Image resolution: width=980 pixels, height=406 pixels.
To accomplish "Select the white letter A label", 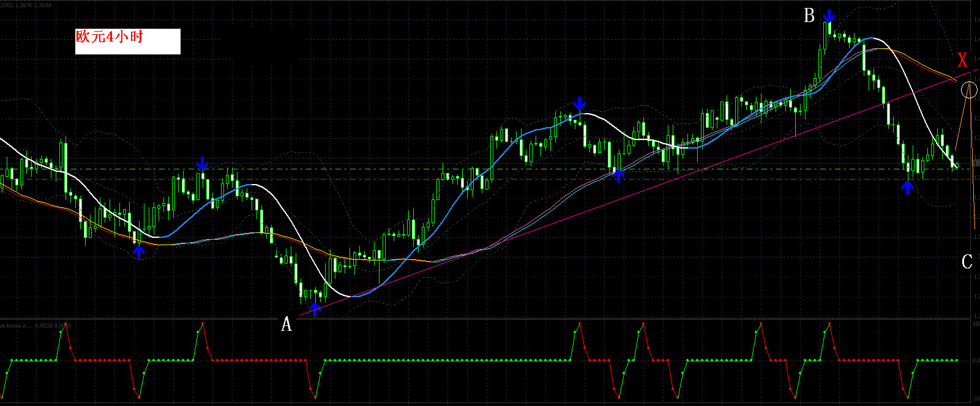I will (x=286, y=325).
